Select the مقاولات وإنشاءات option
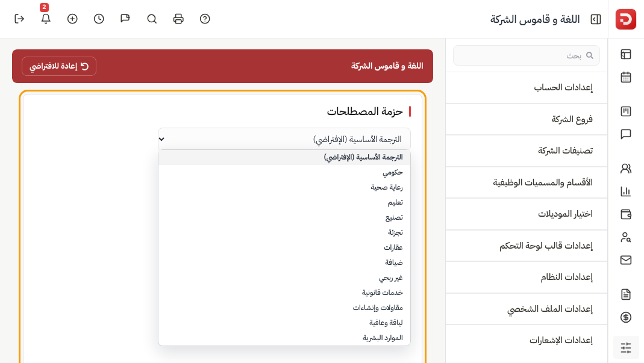The width and height of the screenshot is (644, 363). tap(284, 308)
